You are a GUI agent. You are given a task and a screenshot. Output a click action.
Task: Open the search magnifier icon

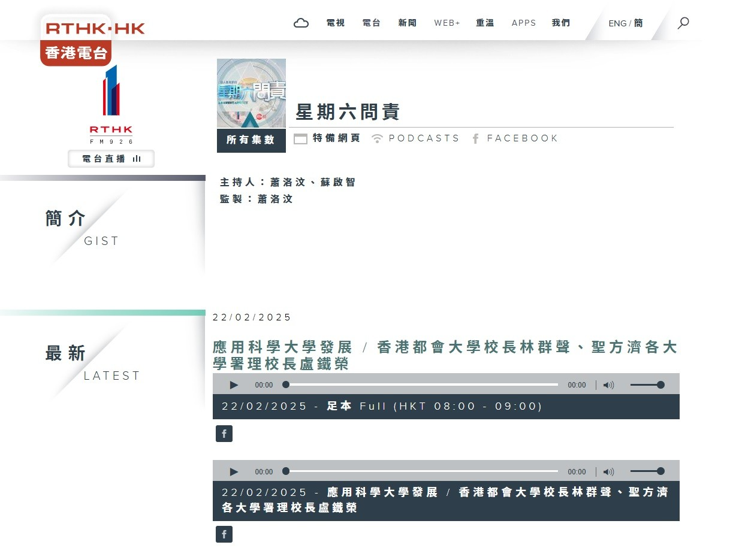pyautogui.click(x=683, y=23)
